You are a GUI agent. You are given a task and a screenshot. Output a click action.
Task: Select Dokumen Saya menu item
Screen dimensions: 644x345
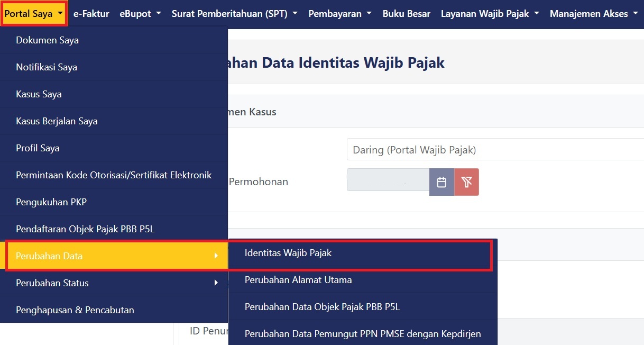click(x=48, y=40)
